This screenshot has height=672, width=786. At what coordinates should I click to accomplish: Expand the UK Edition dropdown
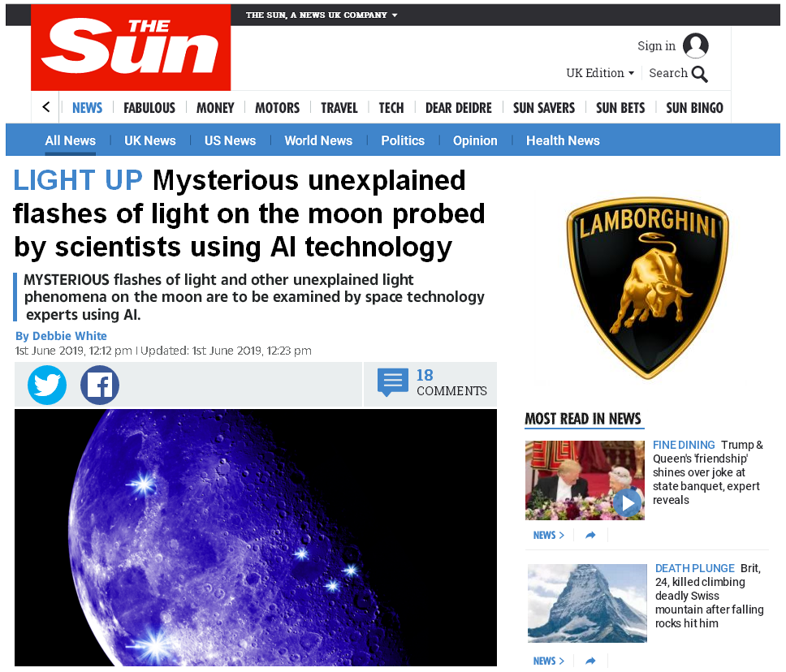600,73
